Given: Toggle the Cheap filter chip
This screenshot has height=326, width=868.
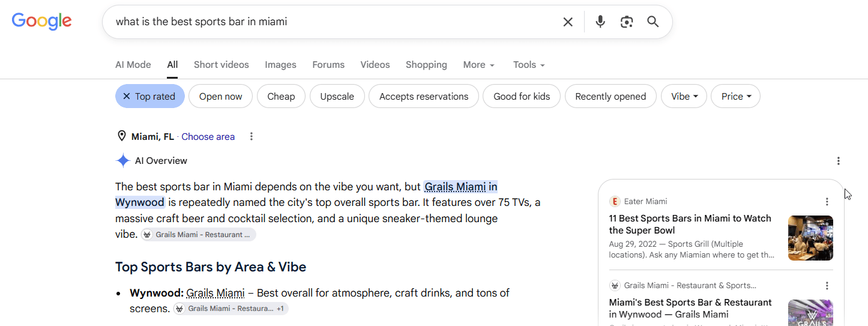Looking at the screenshot, I should [x=281, y=96].
